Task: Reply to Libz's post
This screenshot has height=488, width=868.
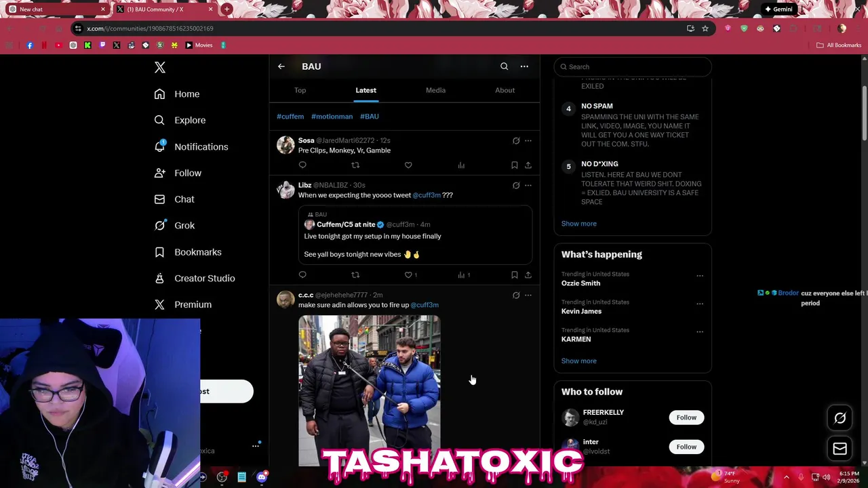Action: coord(302,274)
